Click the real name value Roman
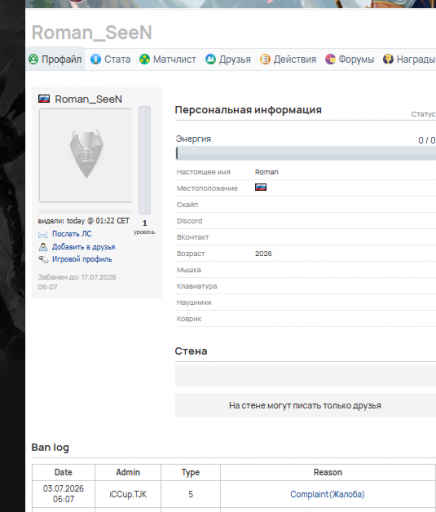Viewport: 436px width, 512px height. pyautogui.click(x=267, y=172)
